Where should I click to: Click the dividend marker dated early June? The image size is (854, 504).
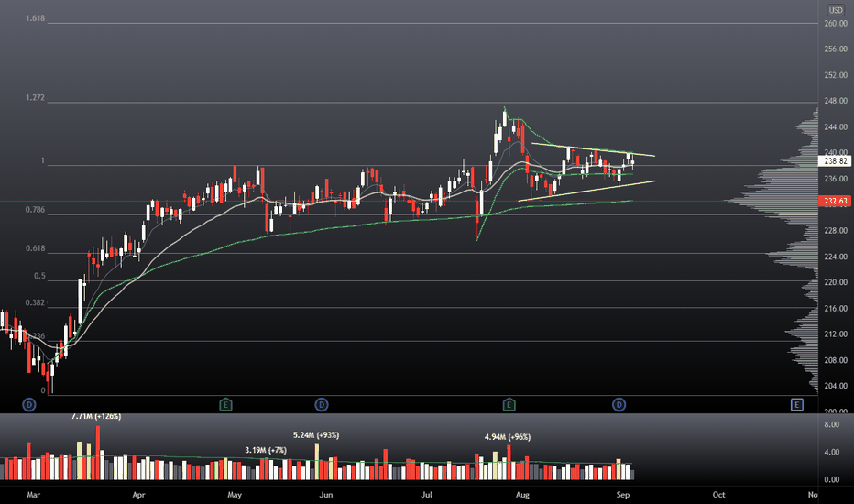coord(322,404)
